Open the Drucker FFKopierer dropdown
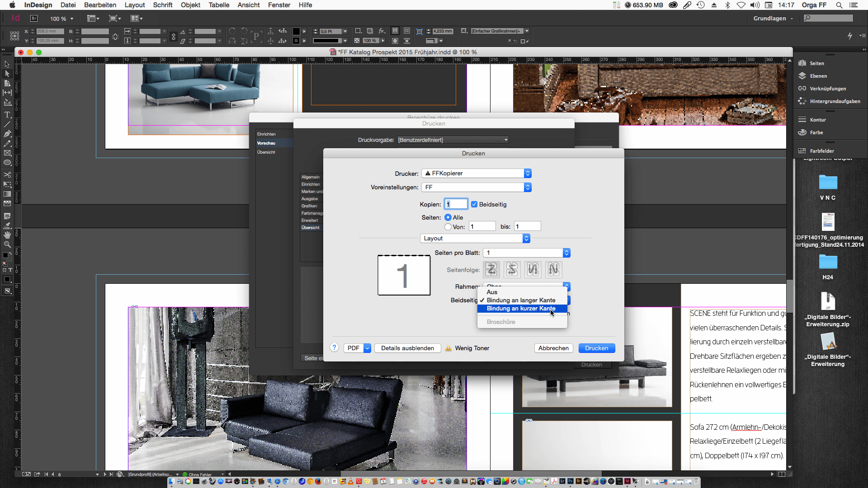Screen dimensions: 868x488 click(x=476, y=174)
